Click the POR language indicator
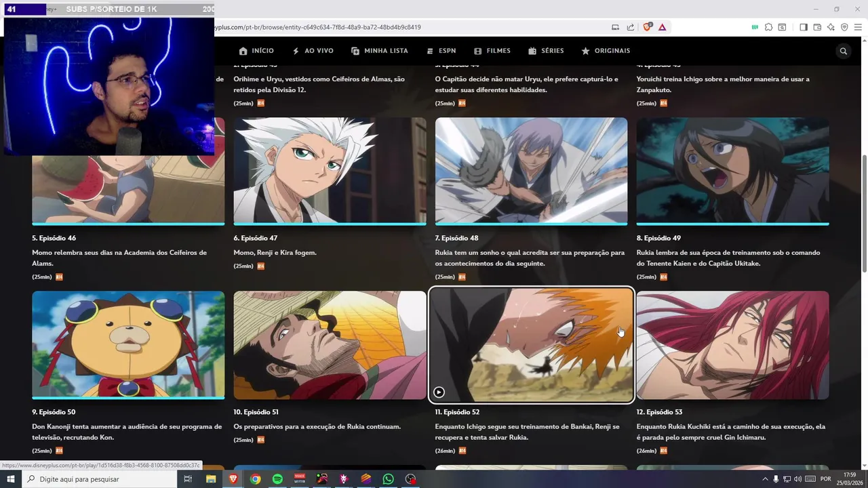 pos(826,479)
